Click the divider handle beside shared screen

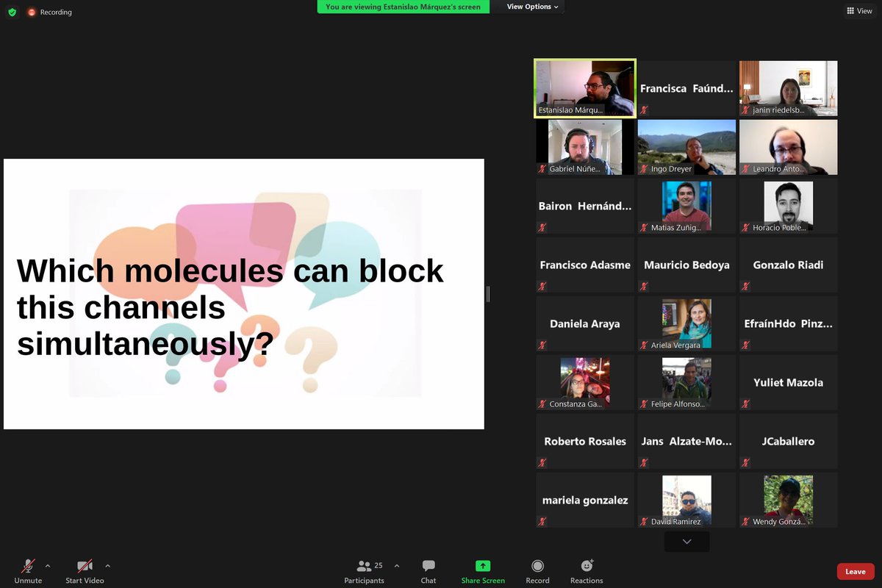click(488, 294)
